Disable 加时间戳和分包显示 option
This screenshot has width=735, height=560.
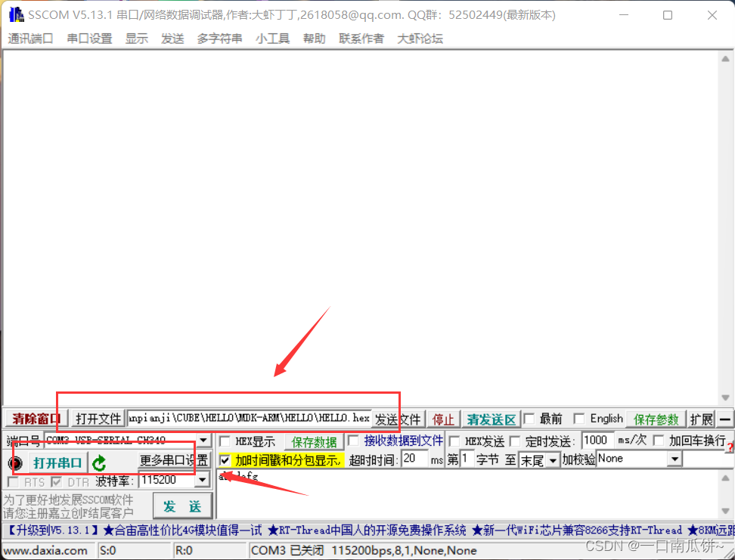tap(224, 459)
